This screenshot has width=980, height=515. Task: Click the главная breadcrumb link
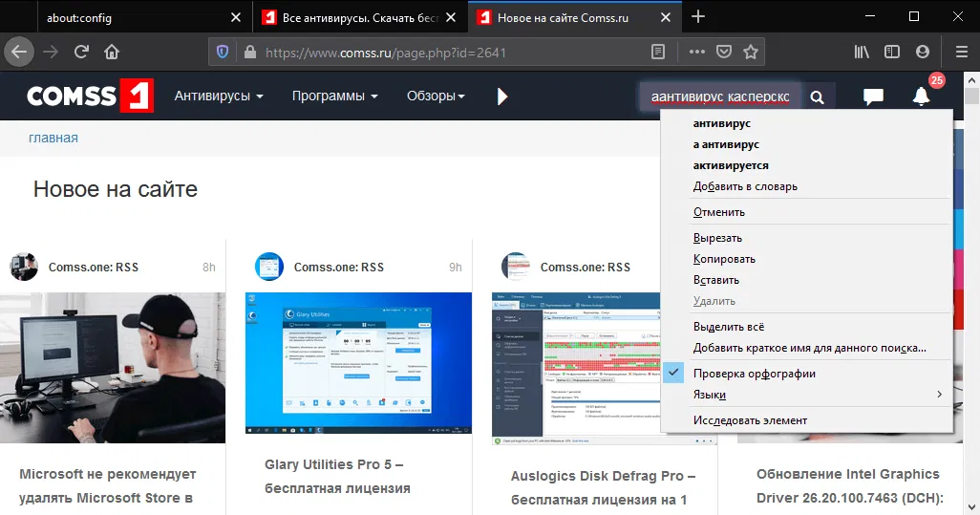tap(53, 139)
